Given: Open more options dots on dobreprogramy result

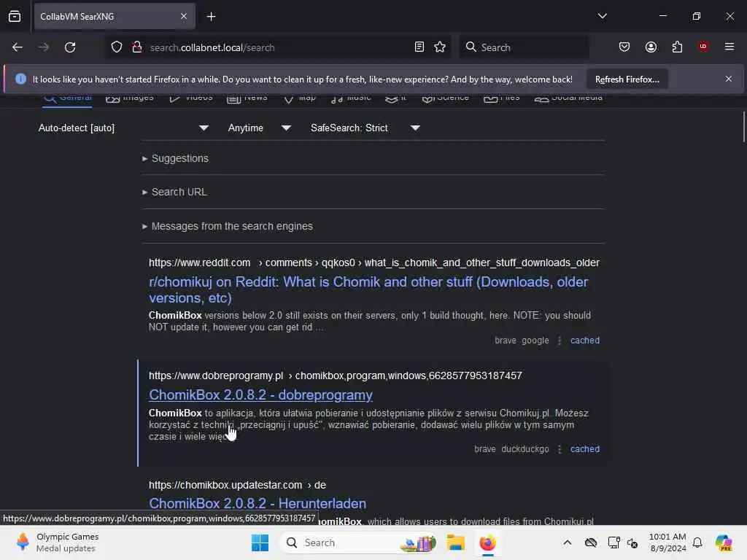Looking at the screenshot, I should [560, 449].
